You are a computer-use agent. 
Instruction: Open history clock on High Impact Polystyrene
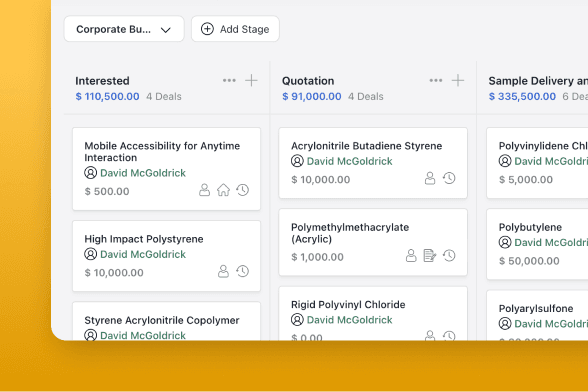tap(243, 271)
